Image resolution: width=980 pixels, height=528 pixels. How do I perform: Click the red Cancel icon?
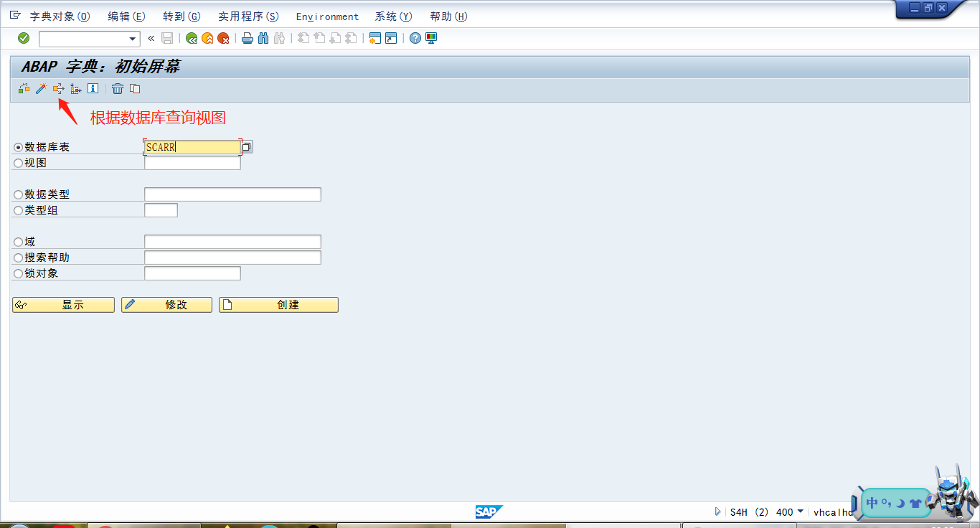tap(224, 39)
